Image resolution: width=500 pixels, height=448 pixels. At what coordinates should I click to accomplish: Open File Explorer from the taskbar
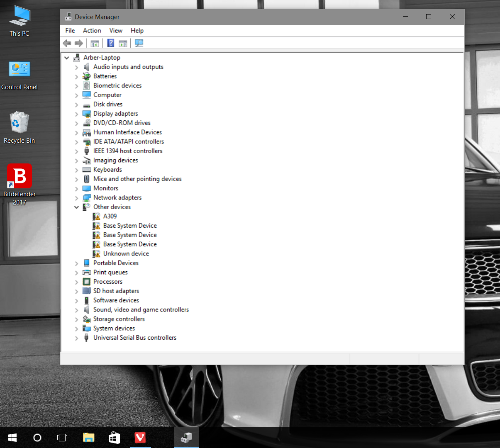[89, 438]
